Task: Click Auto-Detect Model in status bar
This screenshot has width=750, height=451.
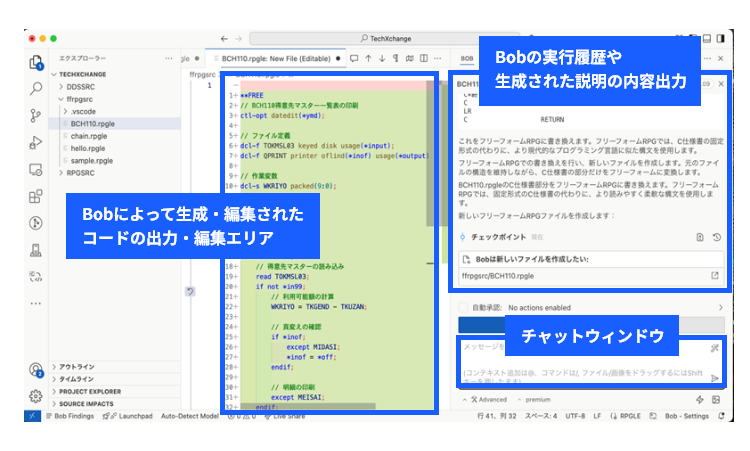Action: [189, 416]
